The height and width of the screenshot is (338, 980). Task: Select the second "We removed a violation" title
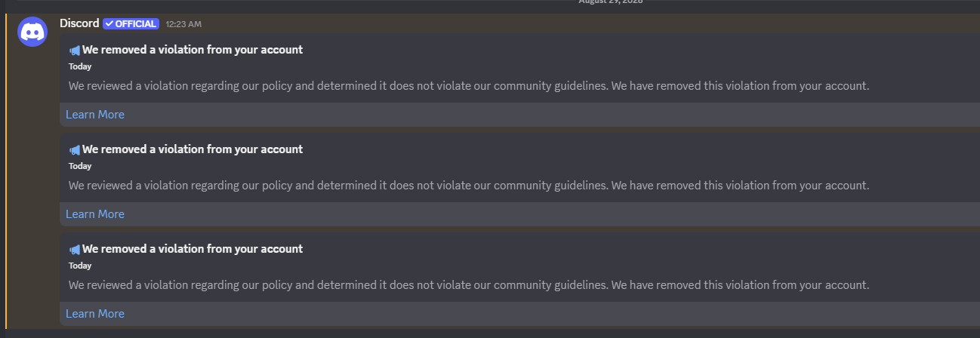pos(193,149)
